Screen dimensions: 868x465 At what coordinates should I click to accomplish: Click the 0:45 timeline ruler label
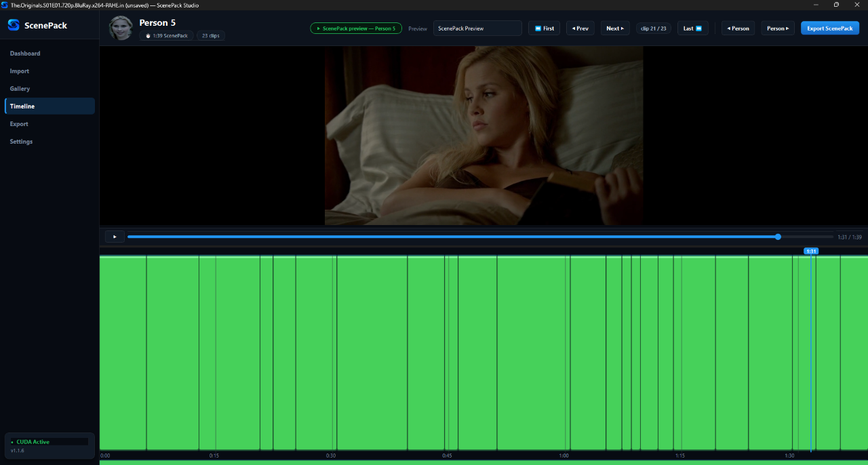coord(448,456)
